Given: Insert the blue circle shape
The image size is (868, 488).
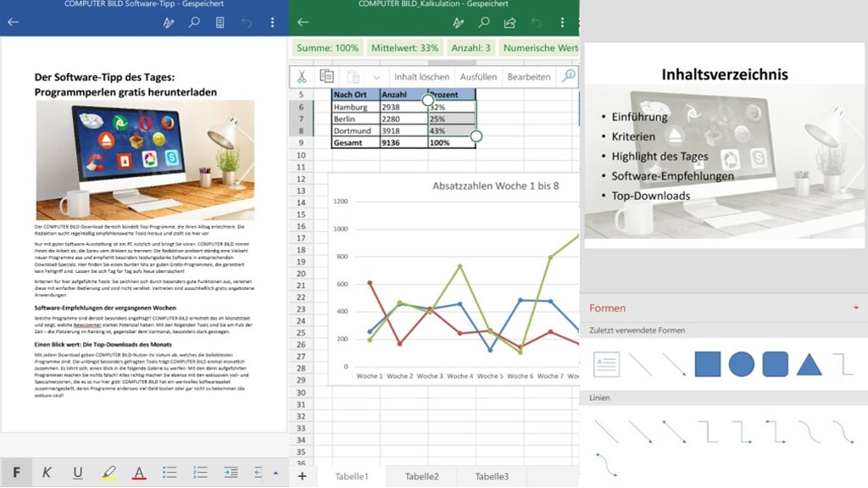Looking at the screenshot, I should [741, 364].
